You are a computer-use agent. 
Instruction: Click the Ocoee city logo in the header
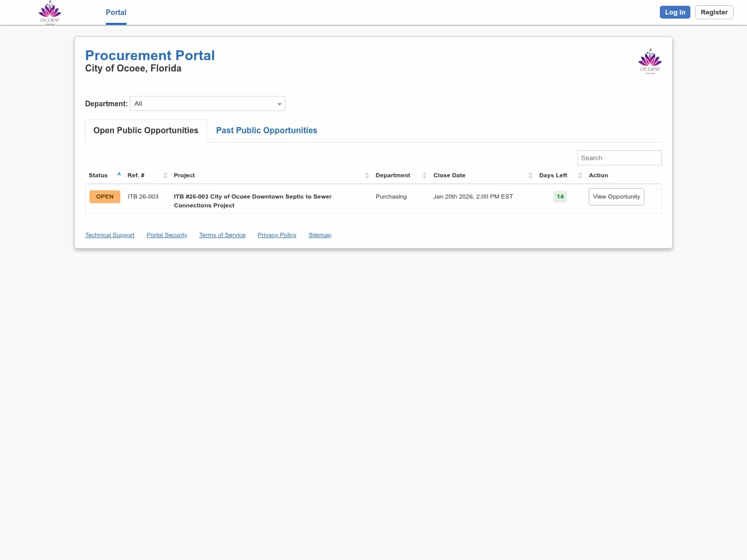[x=49, y=11]
